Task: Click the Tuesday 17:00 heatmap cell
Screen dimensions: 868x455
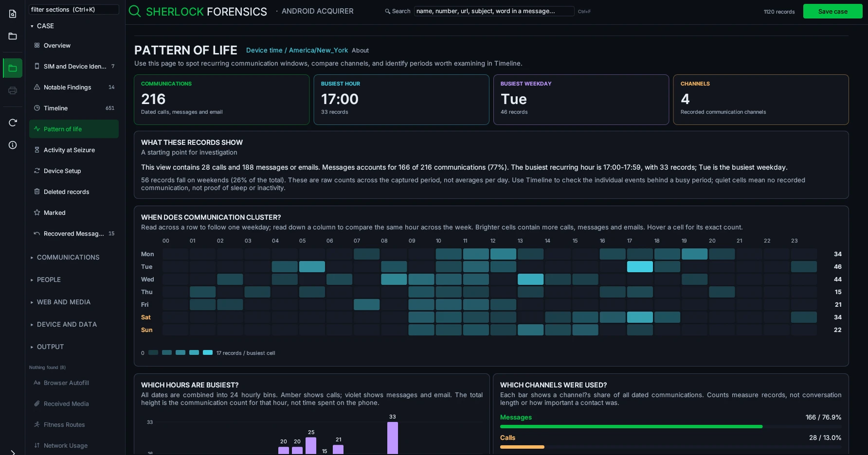Action: tap(640, 266)
